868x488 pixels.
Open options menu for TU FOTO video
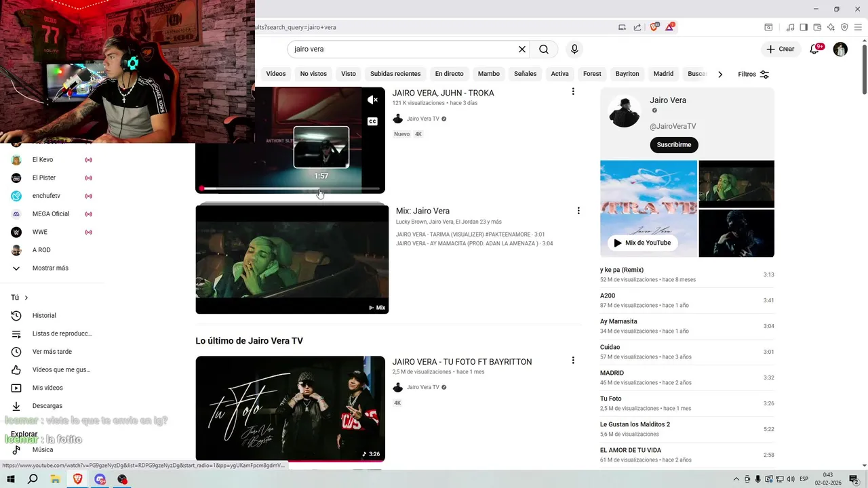[x=573, y=361]
